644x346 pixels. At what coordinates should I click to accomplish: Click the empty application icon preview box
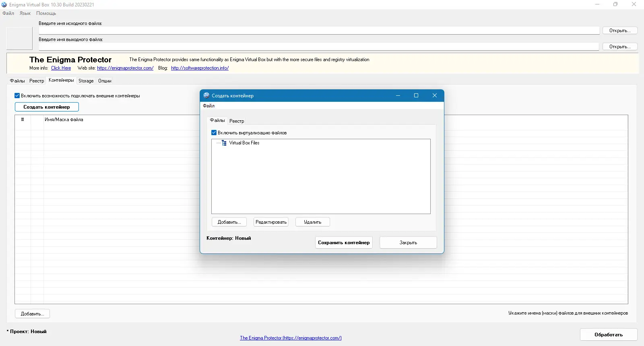coord(19,38)
